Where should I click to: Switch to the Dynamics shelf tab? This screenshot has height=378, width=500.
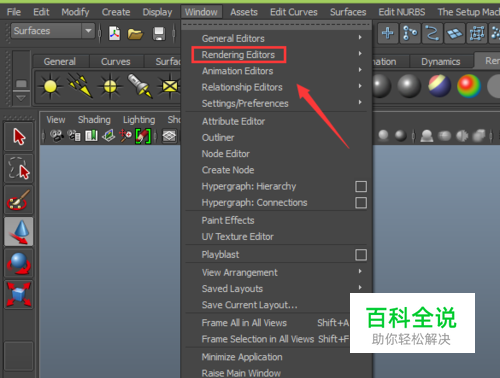click(441, 61)
